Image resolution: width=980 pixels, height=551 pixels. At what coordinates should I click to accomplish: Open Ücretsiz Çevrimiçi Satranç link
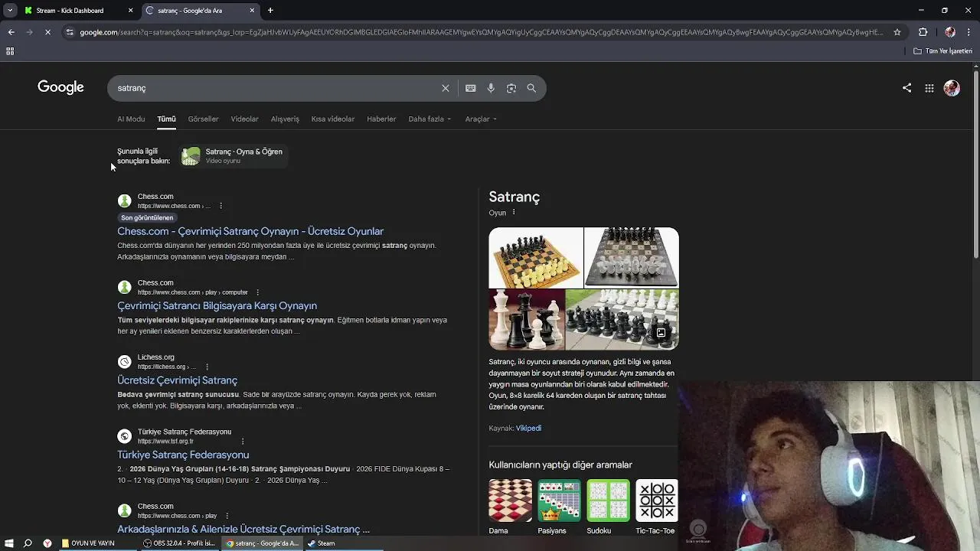click(177, 380)
